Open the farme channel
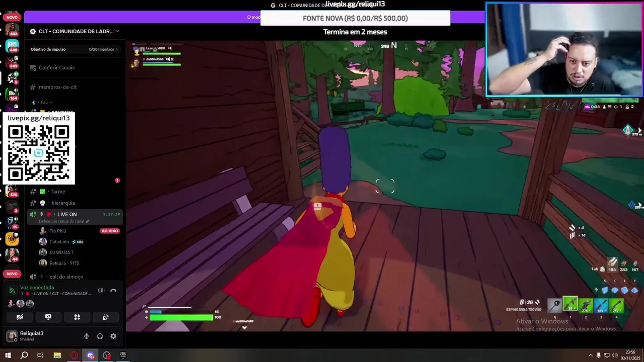 click(58, 192)
